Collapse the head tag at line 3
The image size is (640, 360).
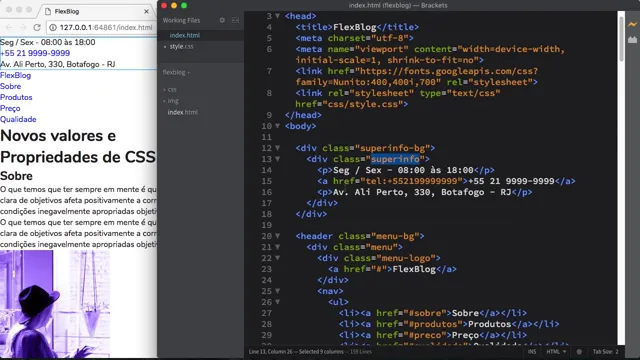[x=278, y=16]
